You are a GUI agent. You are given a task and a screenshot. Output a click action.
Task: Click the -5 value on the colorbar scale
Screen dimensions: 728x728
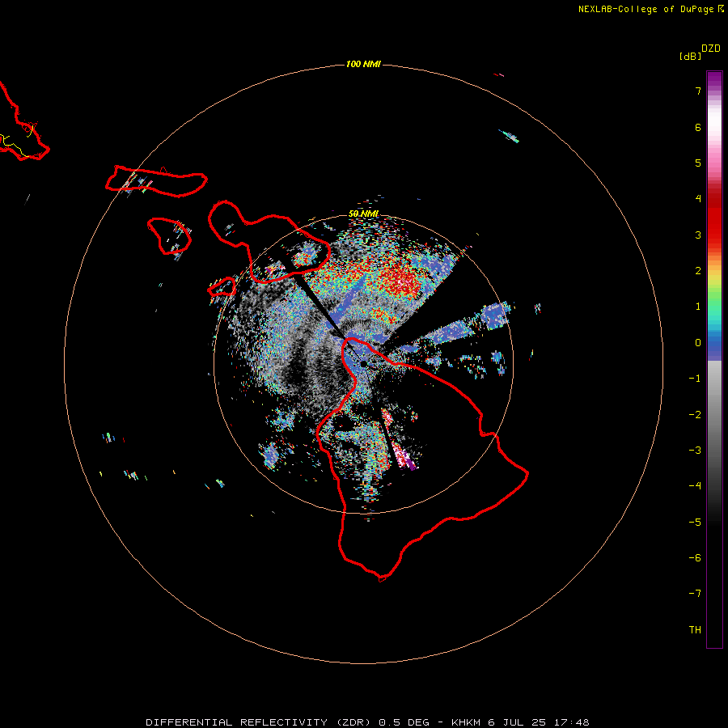point(695,523)
